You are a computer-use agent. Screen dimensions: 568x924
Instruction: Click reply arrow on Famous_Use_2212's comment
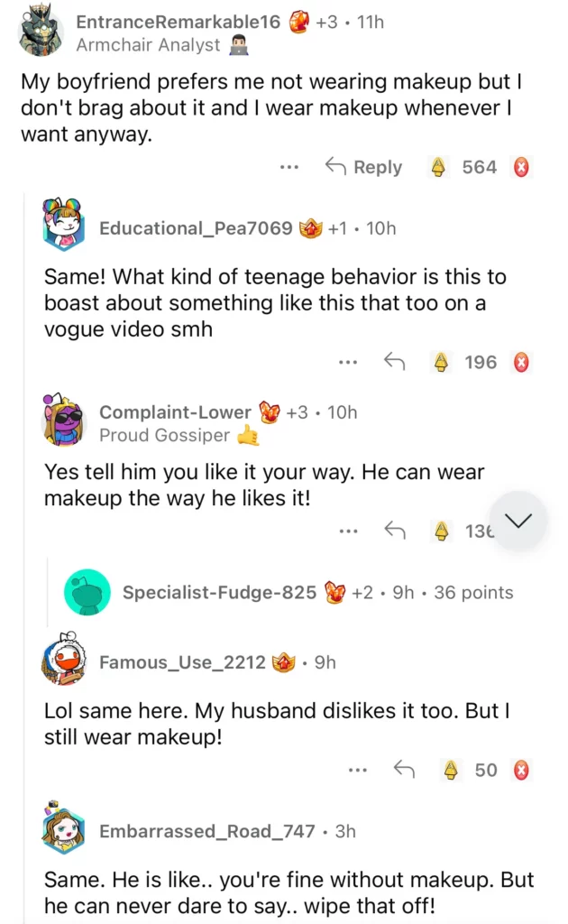(x=404, y=770)
